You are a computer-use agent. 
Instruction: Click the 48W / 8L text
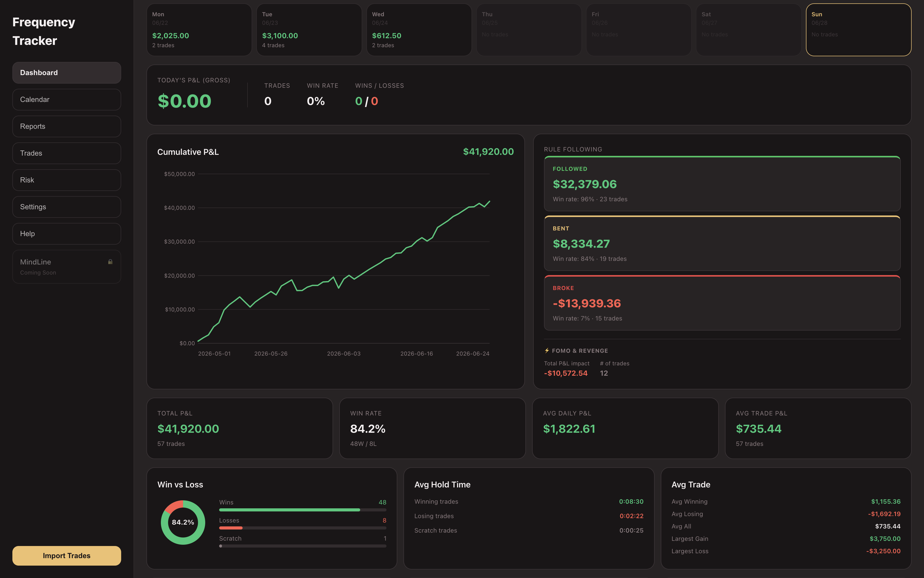[364, 444]
